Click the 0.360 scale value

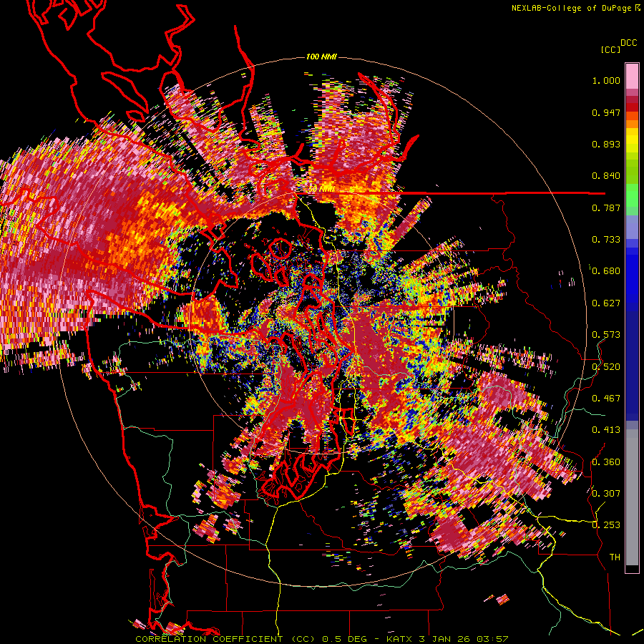(x=606, y=462)
